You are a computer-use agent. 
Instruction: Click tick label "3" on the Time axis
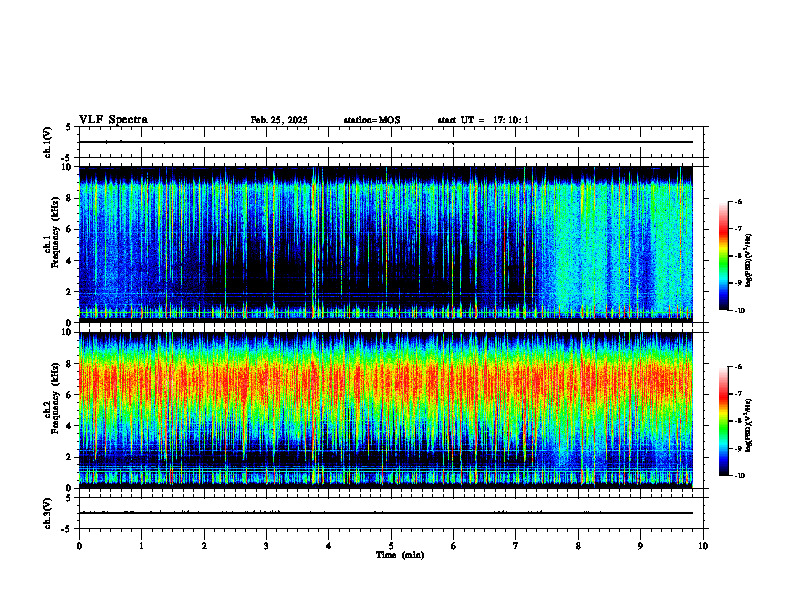tap(266, 546)
